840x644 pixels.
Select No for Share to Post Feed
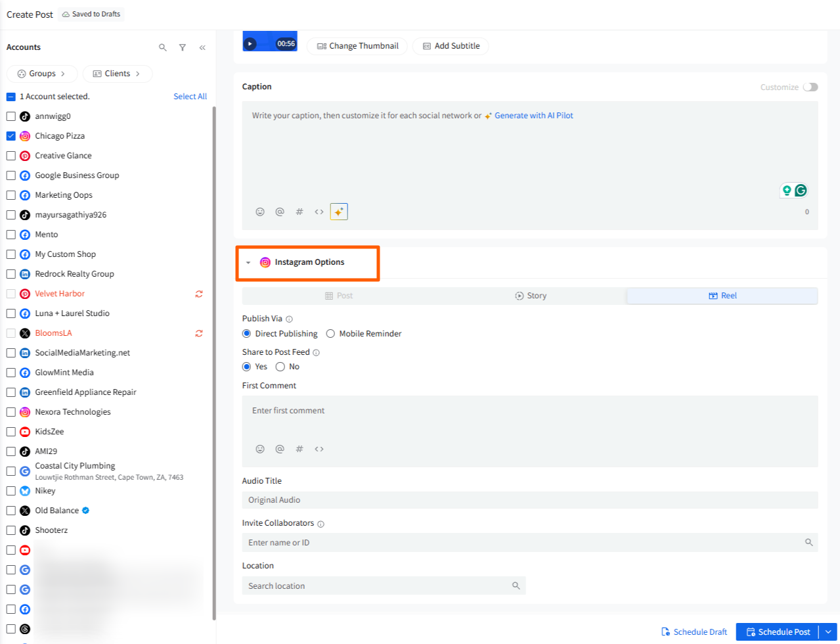pos(280,367)
